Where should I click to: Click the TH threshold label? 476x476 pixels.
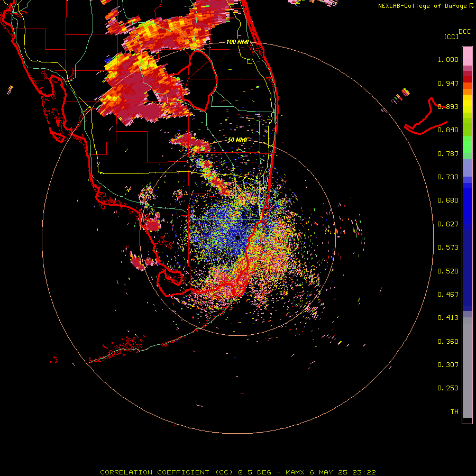454,412
